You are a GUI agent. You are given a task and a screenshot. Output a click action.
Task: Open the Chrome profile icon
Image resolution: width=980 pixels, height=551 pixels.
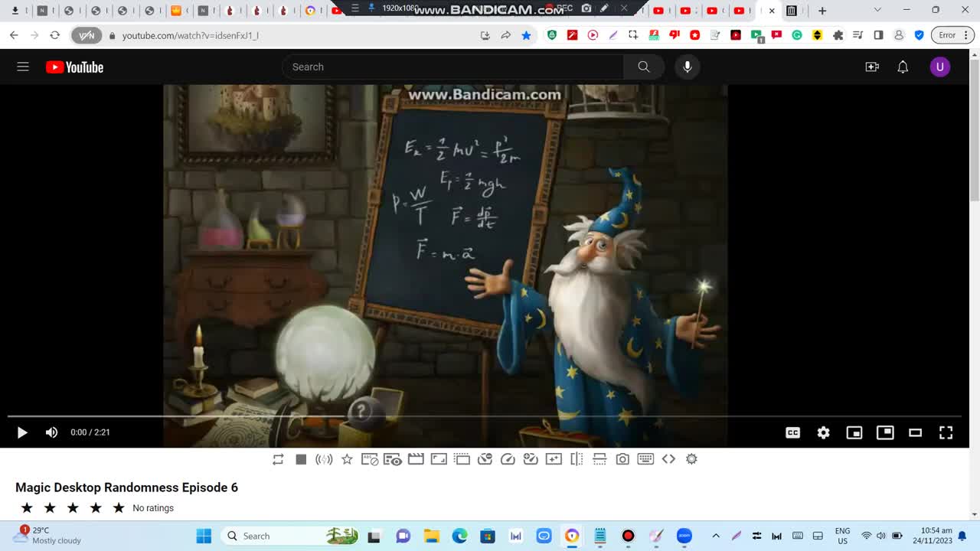(899, 35)
